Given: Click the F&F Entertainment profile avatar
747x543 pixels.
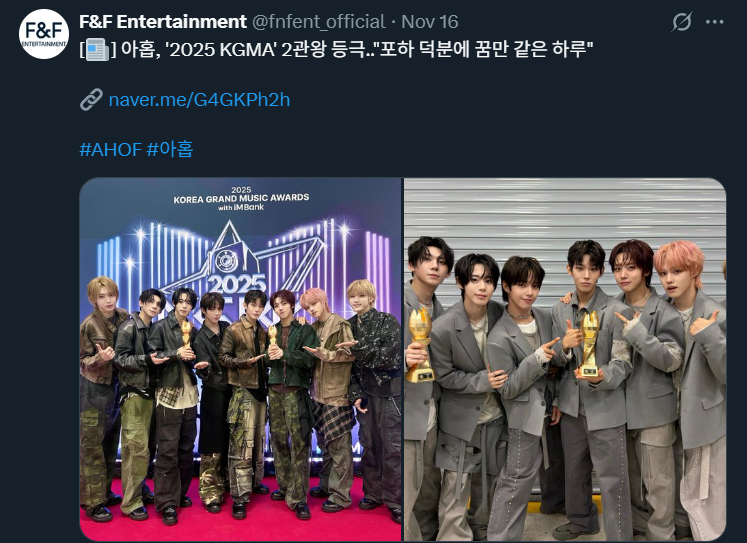Looking at the screenshot, I should tap(44, 34).
